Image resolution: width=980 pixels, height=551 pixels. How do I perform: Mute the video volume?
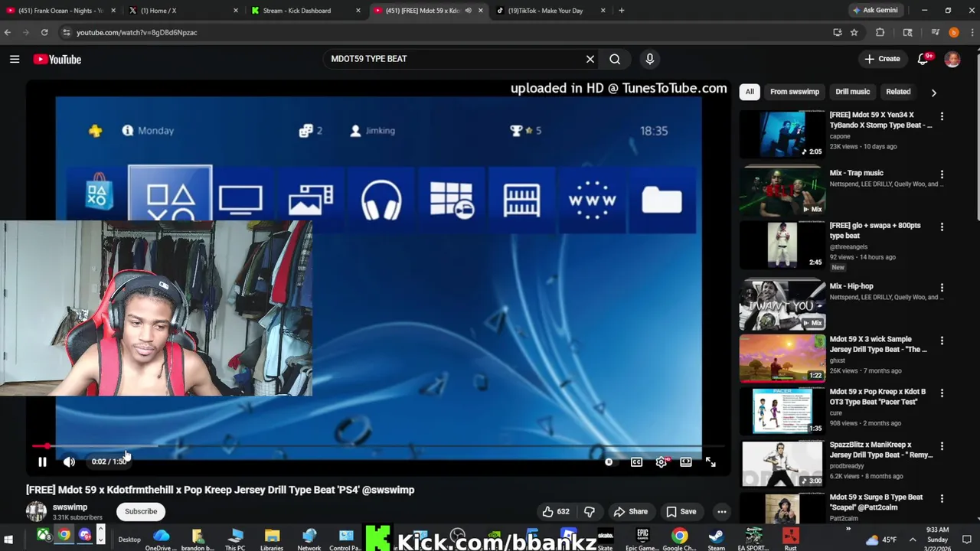pyautogui.click(x=69, y=461)
